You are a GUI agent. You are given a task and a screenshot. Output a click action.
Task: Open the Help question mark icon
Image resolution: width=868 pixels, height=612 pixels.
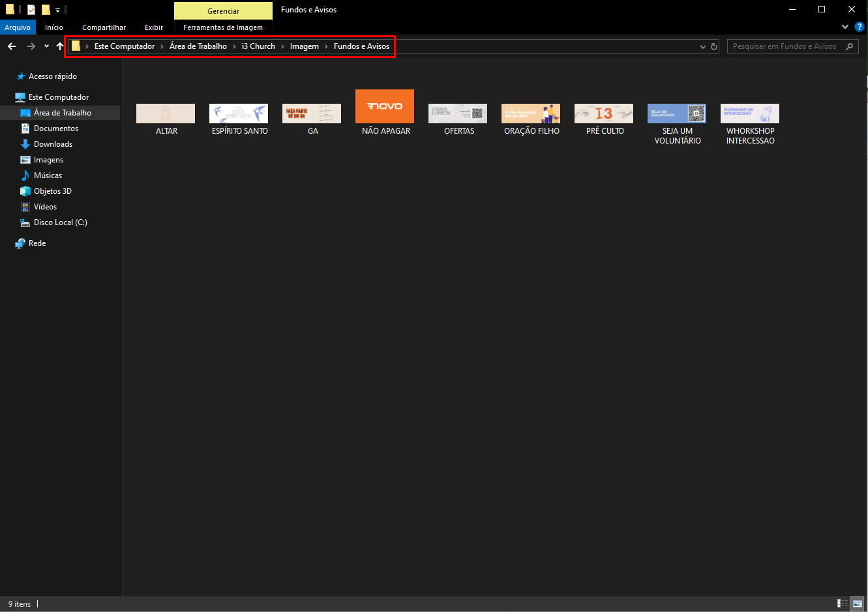pyautogui.click(x=860, y=27)
